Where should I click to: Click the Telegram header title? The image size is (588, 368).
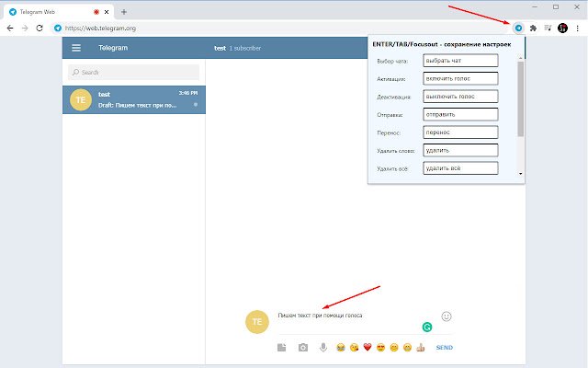(113, 48)
